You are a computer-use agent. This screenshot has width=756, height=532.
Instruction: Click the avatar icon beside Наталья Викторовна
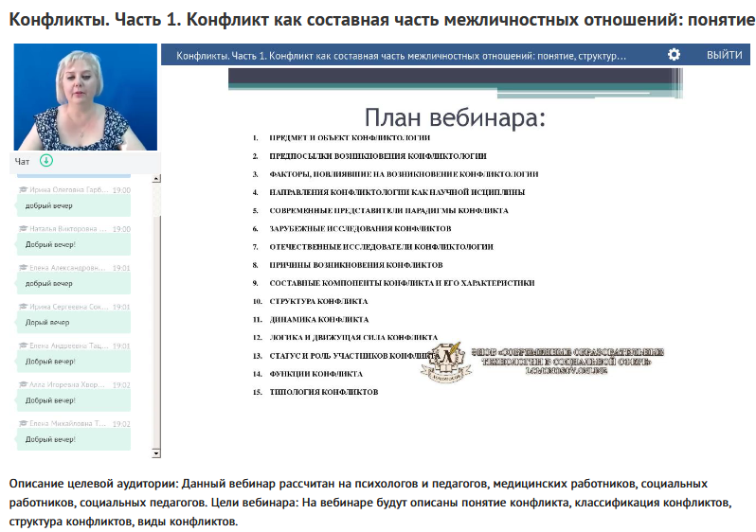(x=21, y=229)
